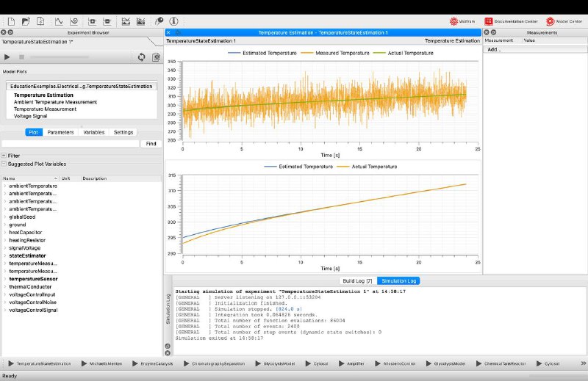Open the Simulation Log tab
The image size is (588, 381).
[398, 280]
